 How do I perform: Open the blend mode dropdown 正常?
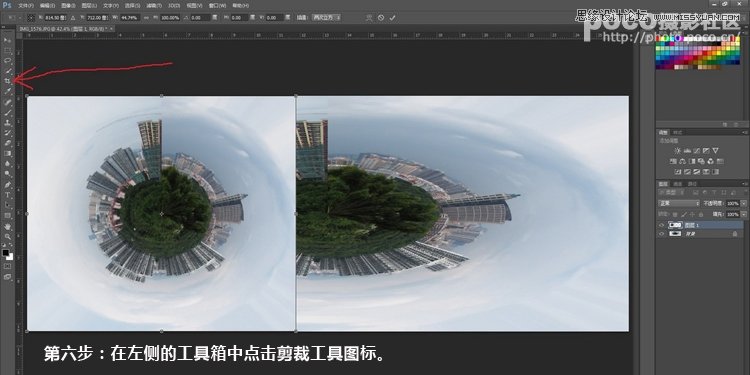click(679, 203)
